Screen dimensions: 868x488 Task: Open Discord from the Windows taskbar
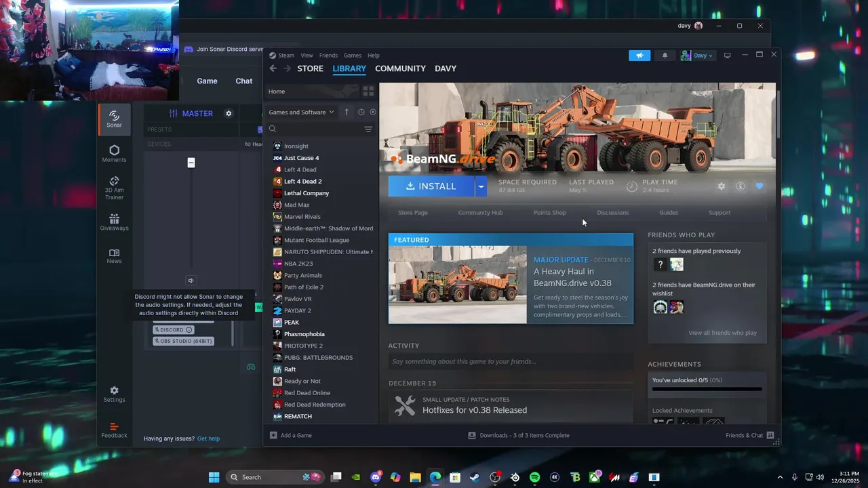click(x=376, y=477)
